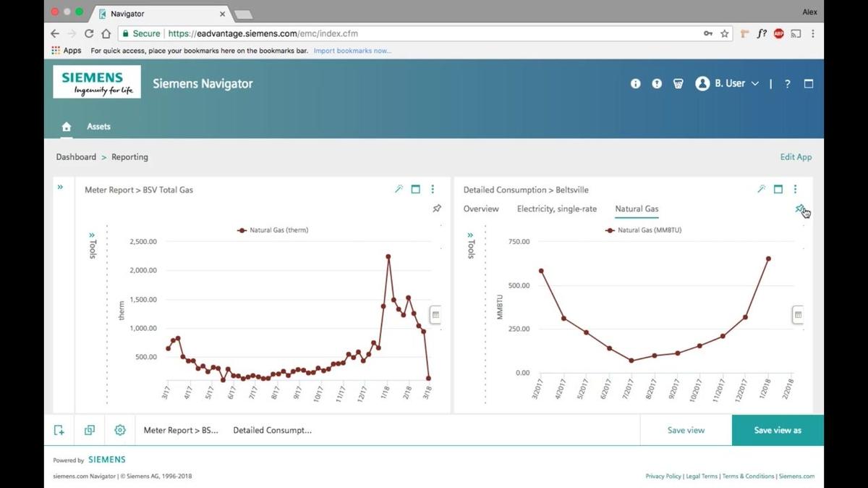The width and height of the screenshot is (868, 488).
Task: Click the information icon in Siemens header
Action: [635, 83]
